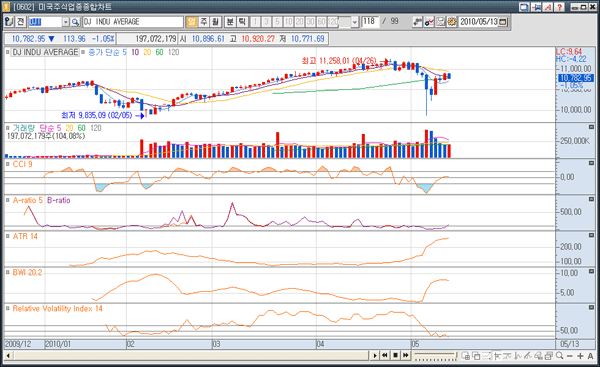Click the key/link icon at toolbar start
Viewport: 600px width, 367px height.
pyautogui.click(x=9, y=22)
